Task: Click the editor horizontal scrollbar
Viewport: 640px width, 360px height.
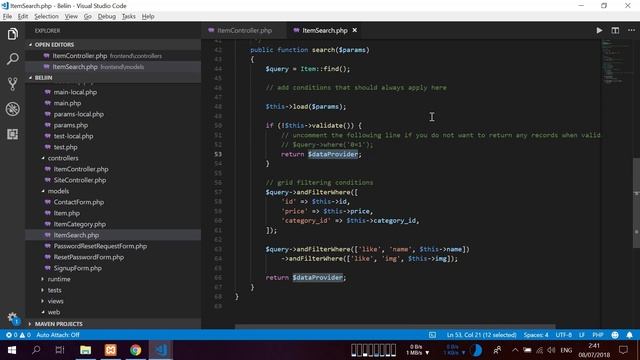Action: point(395,327)
